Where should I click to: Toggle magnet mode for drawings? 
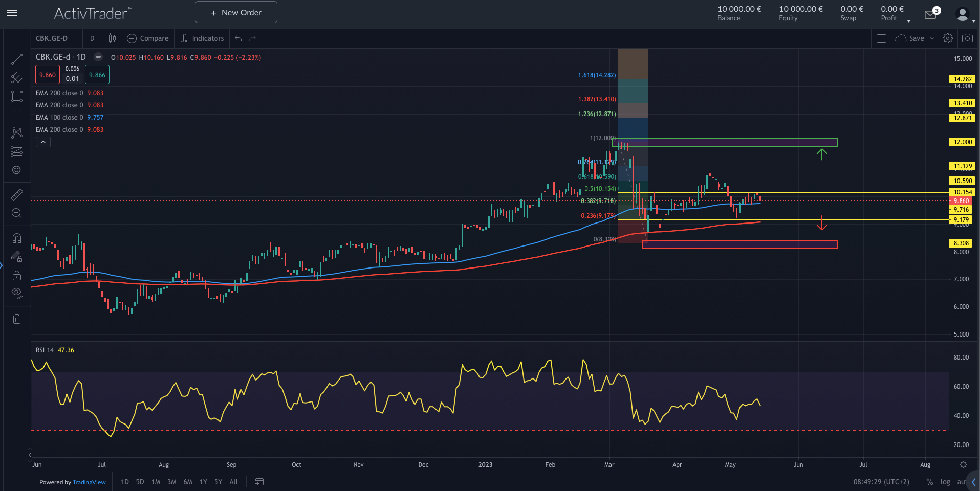[17, 238]
